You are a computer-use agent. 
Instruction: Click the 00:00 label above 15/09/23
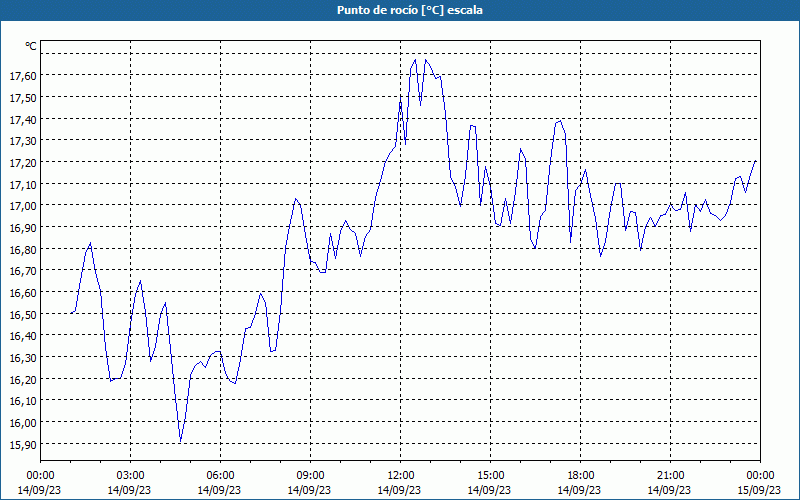760,476
